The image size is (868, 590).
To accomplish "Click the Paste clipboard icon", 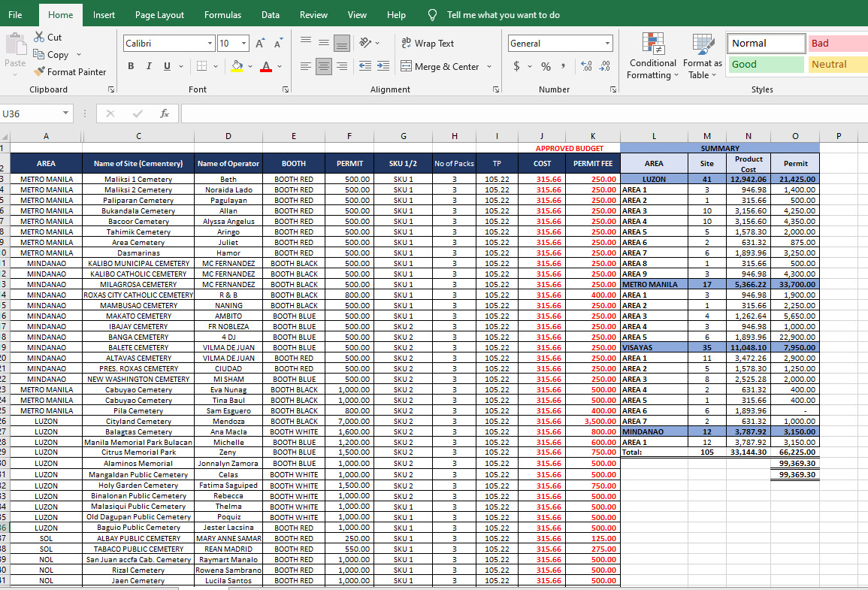I will [x=16, y=44].
